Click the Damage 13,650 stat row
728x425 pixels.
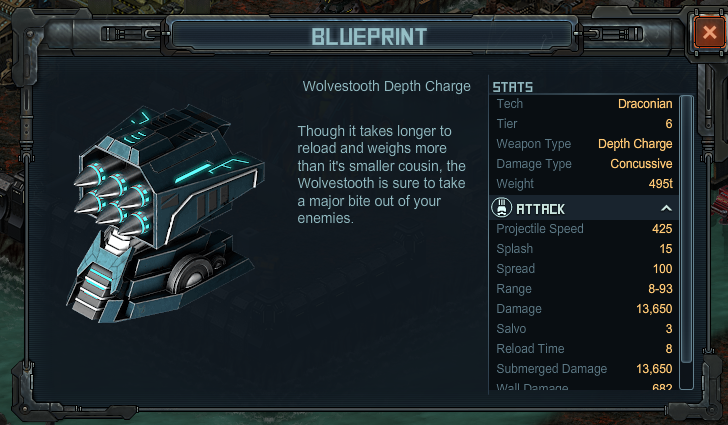pyautogui.click(x=584, y=308)
